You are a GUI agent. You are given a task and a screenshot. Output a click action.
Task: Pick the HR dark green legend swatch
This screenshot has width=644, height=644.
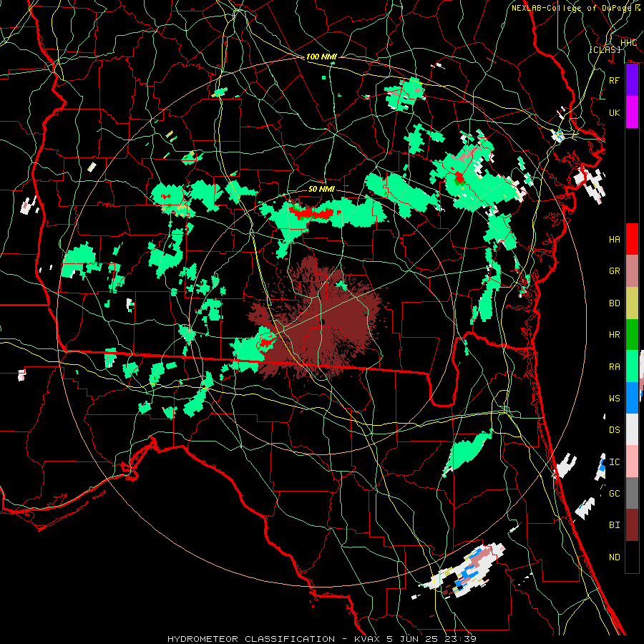click(632, 334)
